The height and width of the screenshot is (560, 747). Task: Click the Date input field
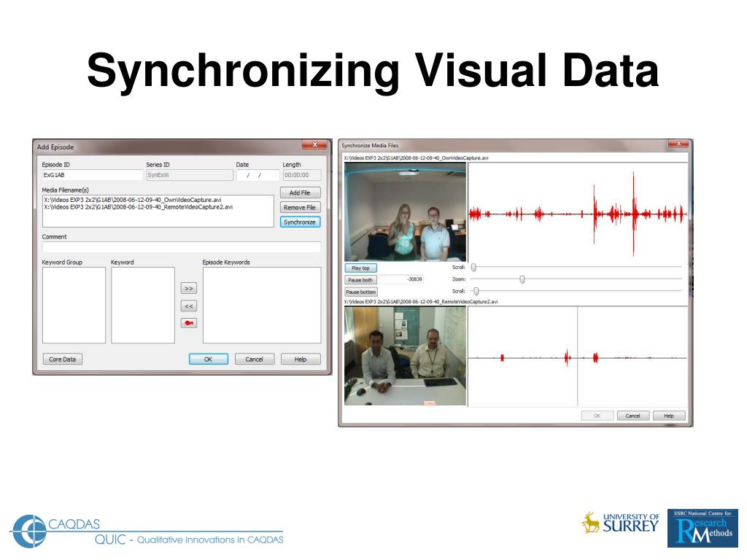click(258, 175)
